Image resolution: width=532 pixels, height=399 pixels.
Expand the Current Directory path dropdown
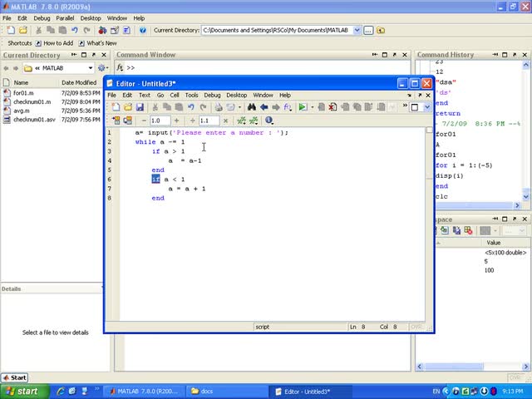point(357,30)
